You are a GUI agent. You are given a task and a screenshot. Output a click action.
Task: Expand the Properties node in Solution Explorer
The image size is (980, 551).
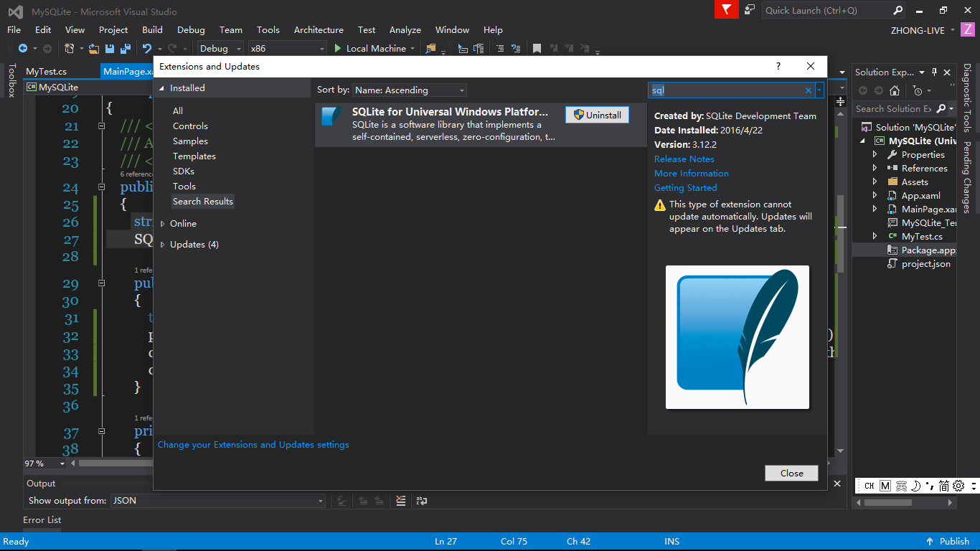[875, 154]
